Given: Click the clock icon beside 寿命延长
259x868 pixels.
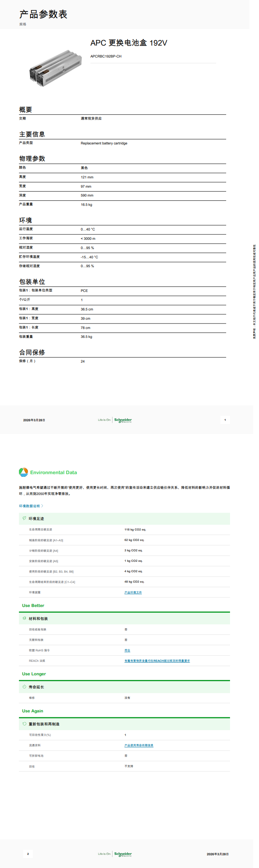Looking at the screenshot, I should point(24,687).
